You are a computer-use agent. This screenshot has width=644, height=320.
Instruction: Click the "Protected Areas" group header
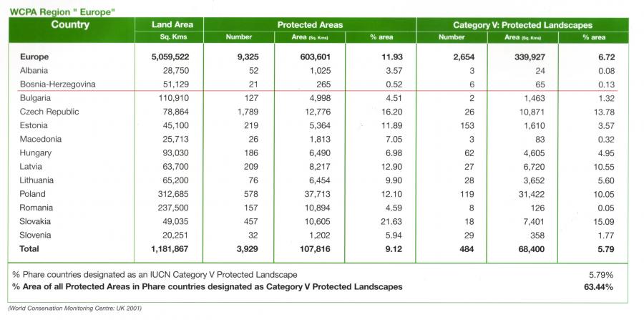coord(310,25)
